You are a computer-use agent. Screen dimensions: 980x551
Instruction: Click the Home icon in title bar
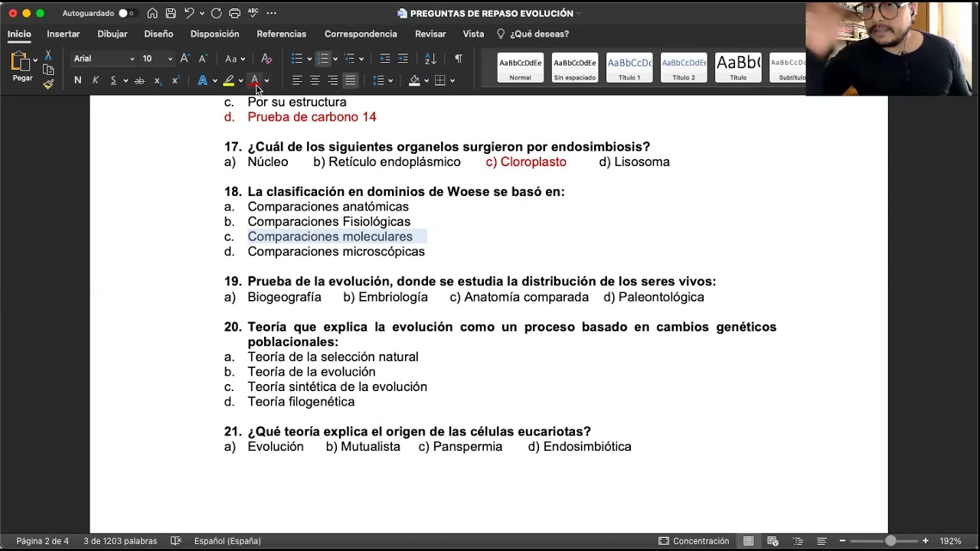[152, 13]
